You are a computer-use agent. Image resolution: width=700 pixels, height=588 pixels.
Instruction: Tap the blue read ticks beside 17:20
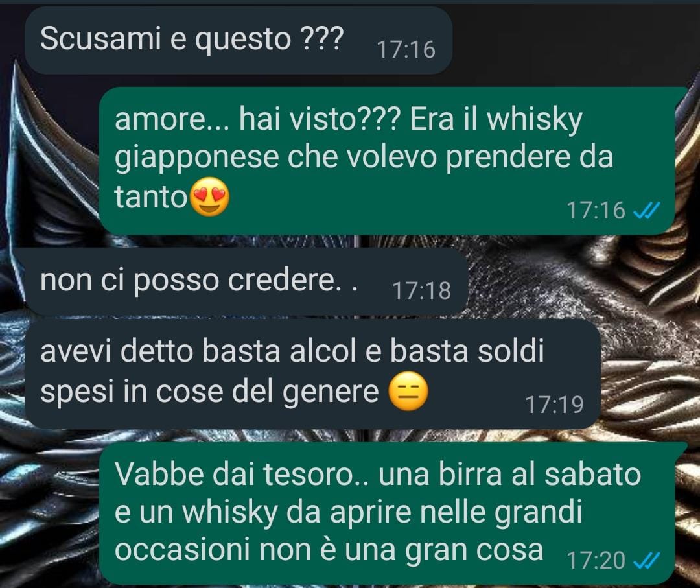pos(646,560)
